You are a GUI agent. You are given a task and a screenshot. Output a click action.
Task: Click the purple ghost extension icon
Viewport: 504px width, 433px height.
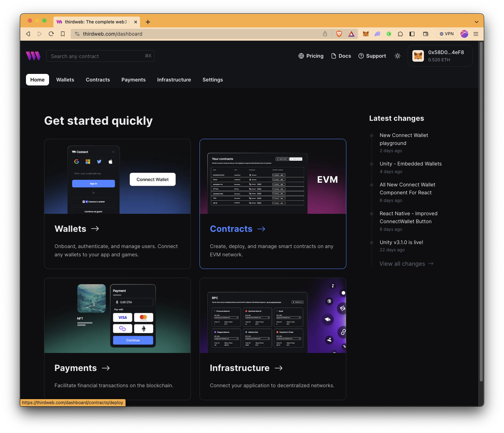[x=377, y=34]
